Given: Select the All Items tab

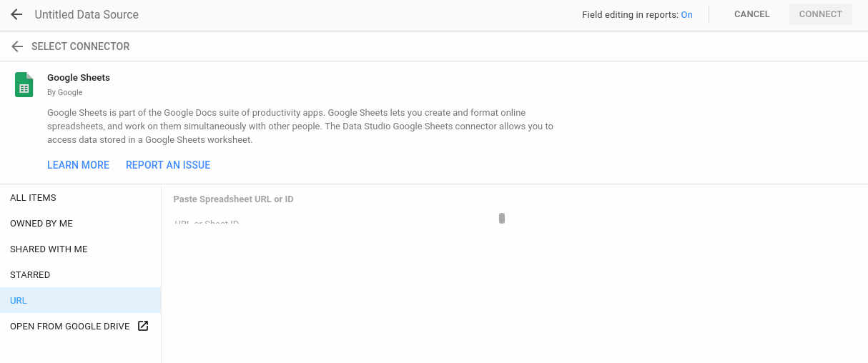Looking at the screenshot, I should pyautogui.click(x=33, y=198).
